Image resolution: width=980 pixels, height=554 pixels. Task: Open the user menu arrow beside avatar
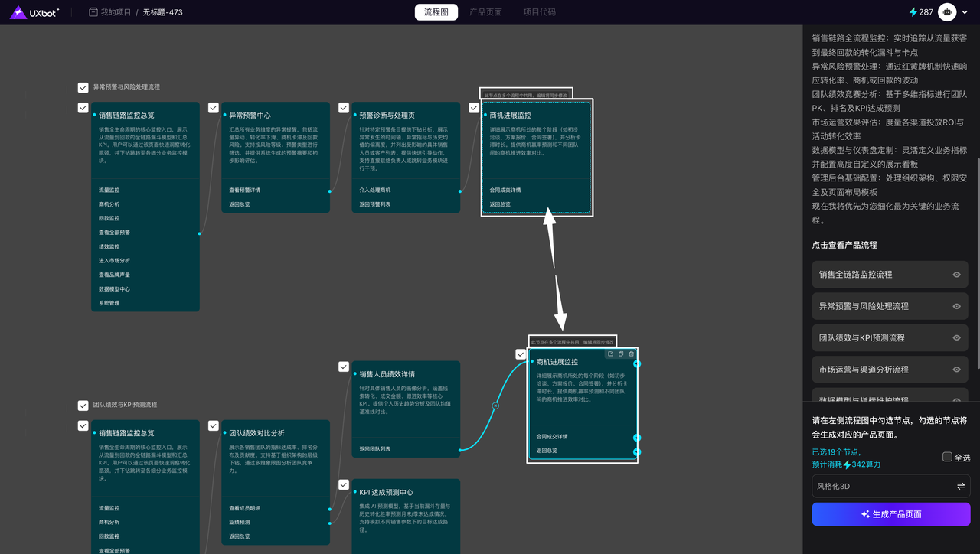coord(966,12)
